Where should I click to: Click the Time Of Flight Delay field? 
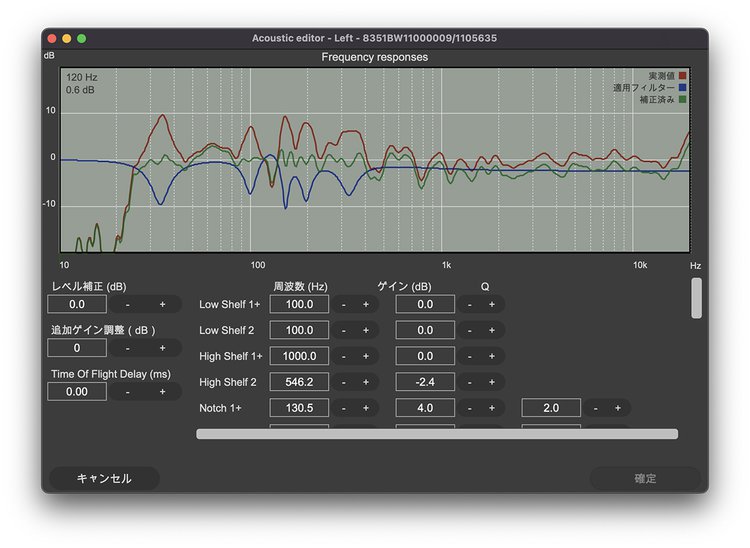click(77, 392)
